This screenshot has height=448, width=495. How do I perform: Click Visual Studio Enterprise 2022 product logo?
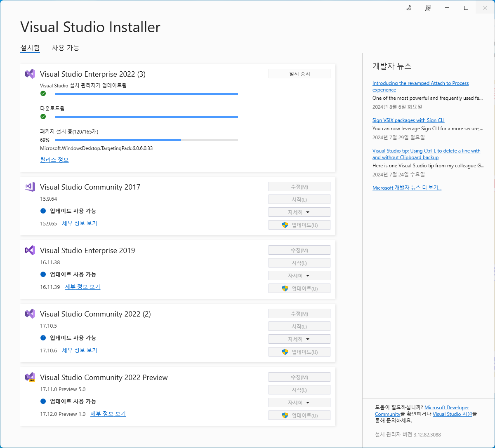click(x=30, y=74)
